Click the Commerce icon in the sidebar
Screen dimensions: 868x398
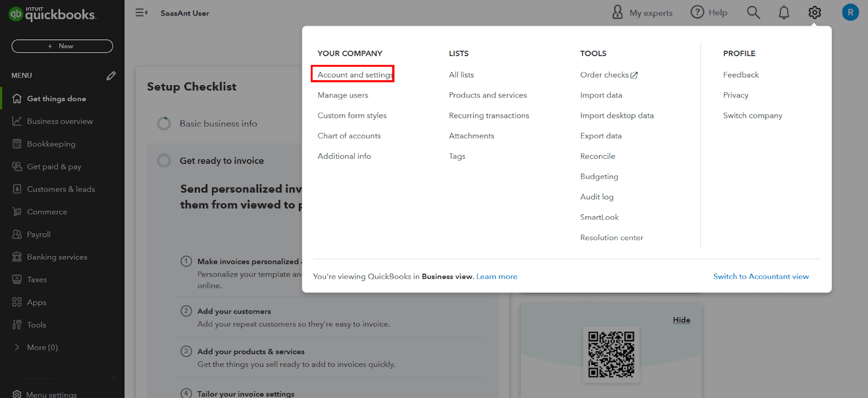point(17,211)
